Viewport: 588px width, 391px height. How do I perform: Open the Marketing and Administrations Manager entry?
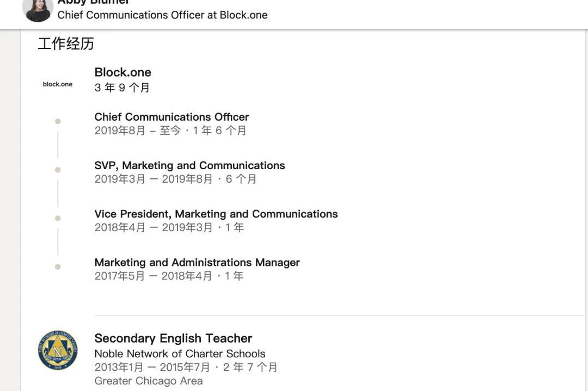click(x=197, y=262)
